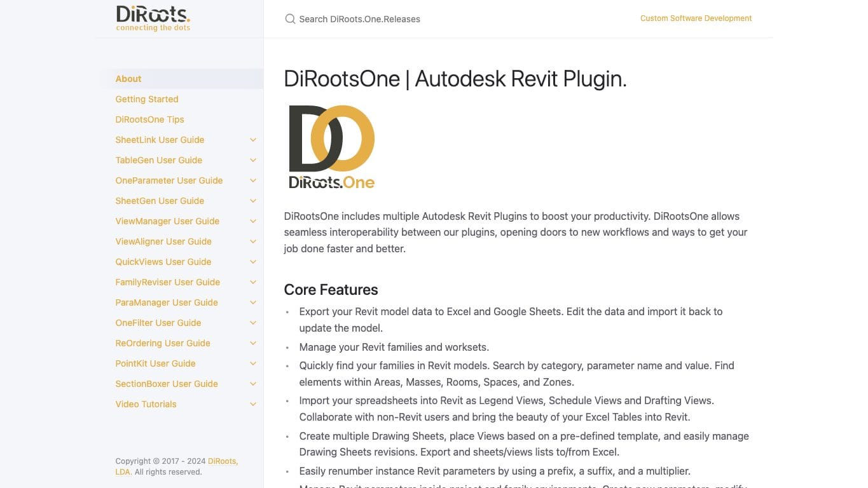Click the page title DiRootsOne | Autodesk Revit Plugin.
This screenshot has width=868, height=488.
(x=455, y=79)
